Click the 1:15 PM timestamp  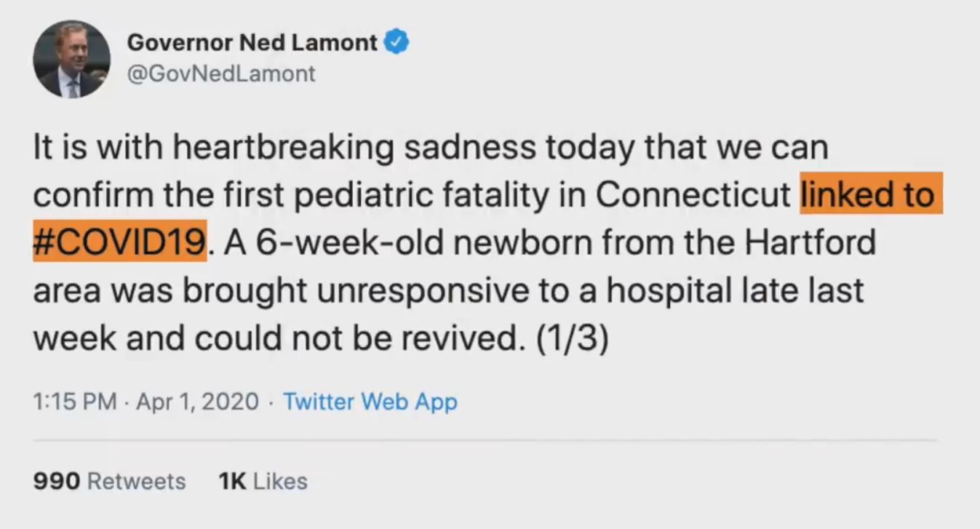pos(75,401)
